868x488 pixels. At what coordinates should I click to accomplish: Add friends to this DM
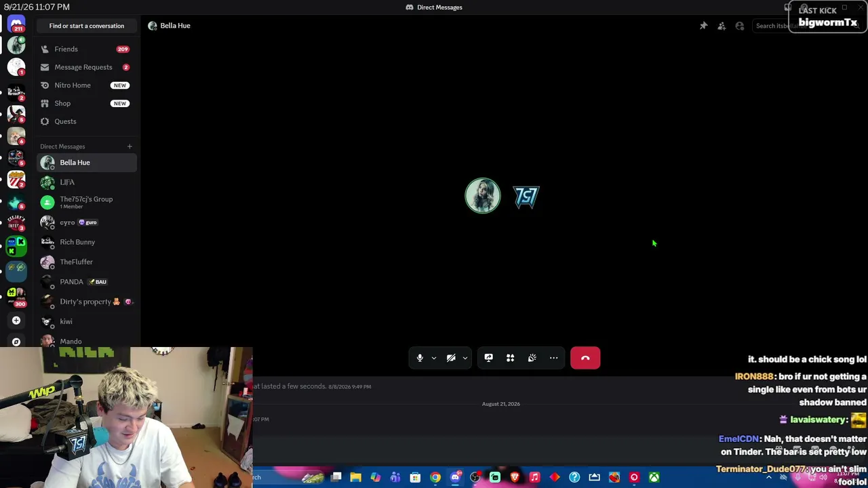point(722,26)
